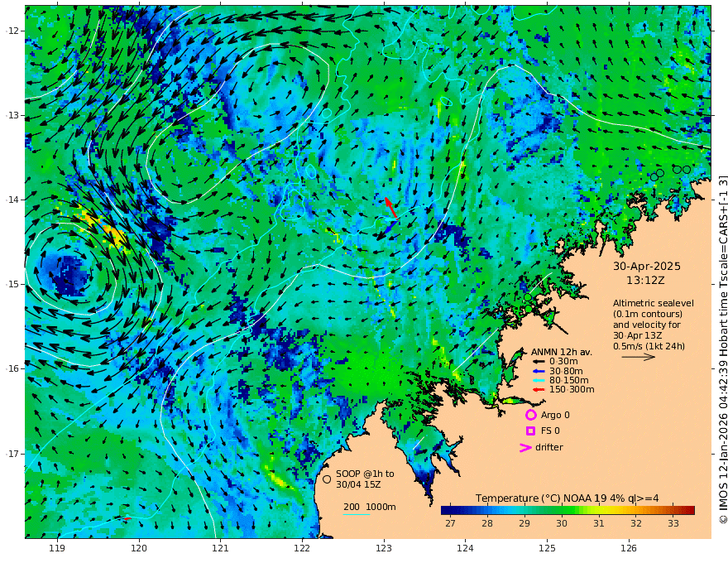Click the '122' longitude axis label
The image size is (728, 563).
pyautogui.click(x=302, y=549)
